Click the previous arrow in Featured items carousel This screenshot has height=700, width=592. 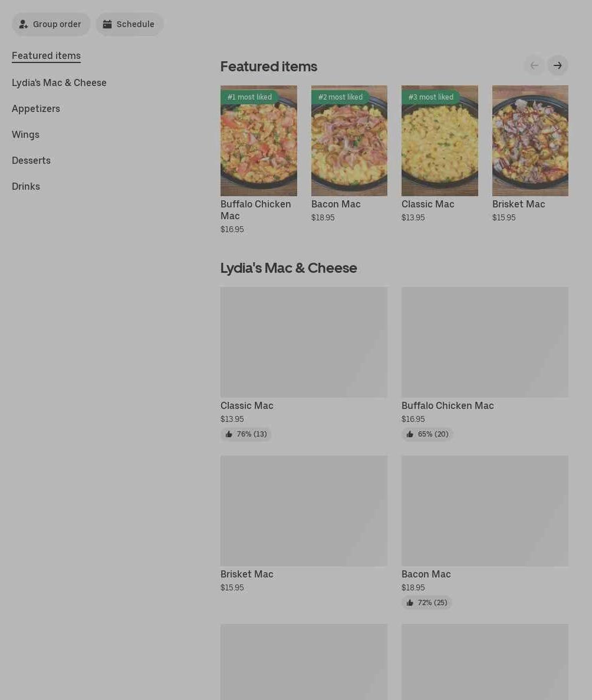tap(534, 65)
